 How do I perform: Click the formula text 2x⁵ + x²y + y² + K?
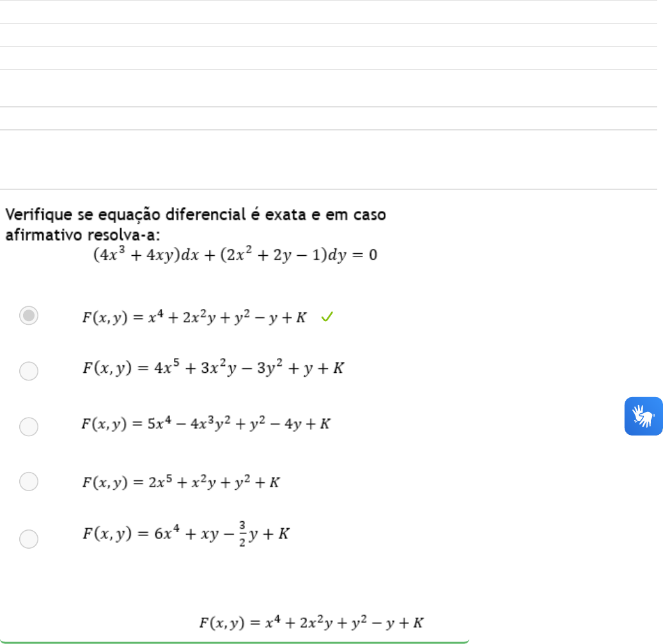coord(181,482)
